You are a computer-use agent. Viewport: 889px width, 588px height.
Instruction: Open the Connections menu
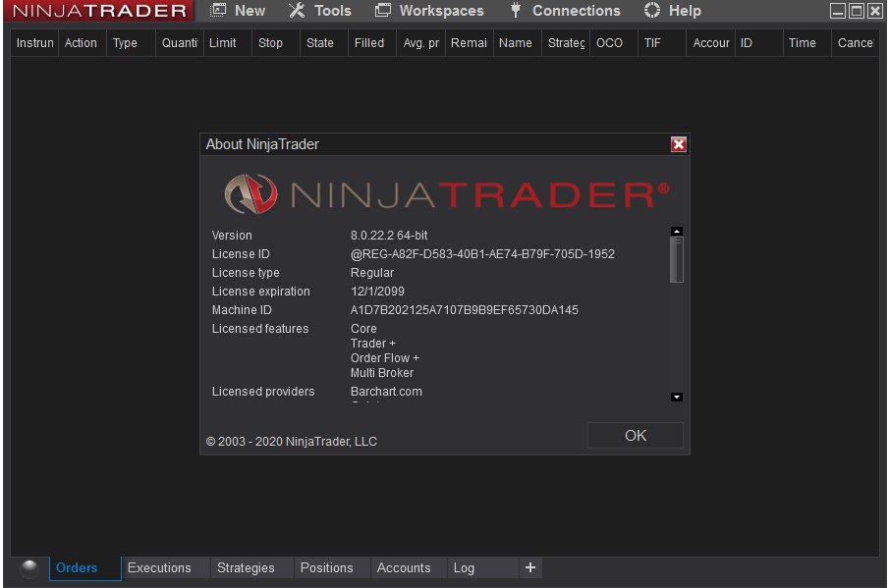565,11
